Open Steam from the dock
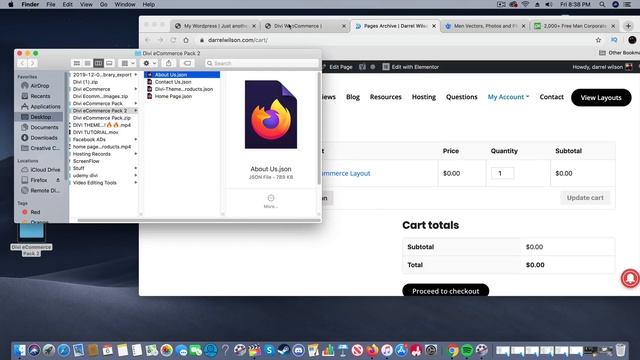The image size is (640, 360). click(284, 350)
